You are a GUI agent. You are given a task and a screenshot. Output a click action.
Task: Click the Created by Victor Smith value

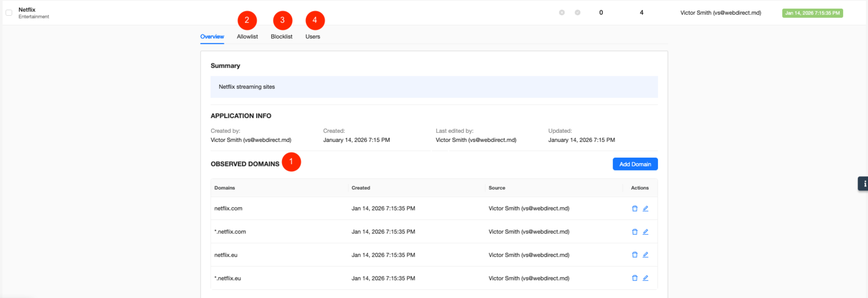[x=251, y=140]
